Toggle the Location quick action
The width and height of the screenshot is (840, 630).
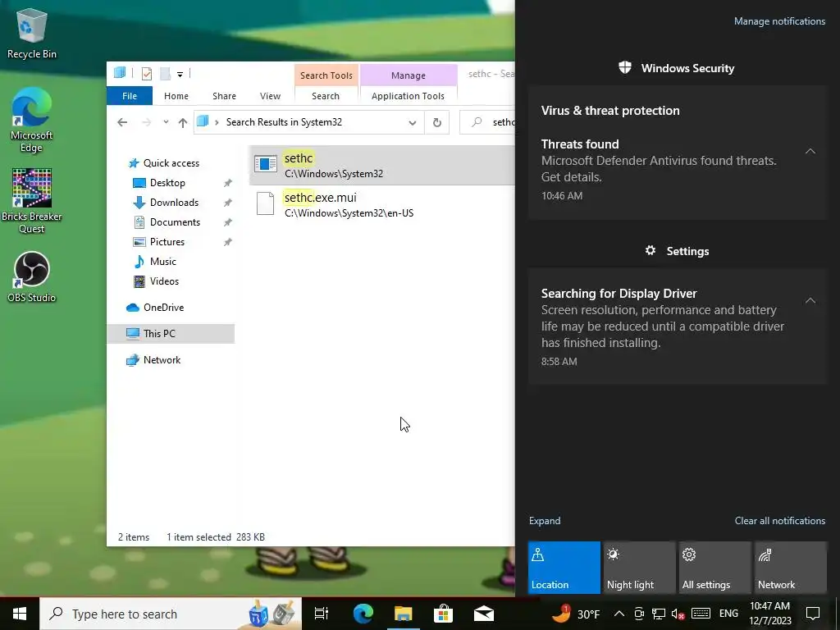coord(564,568)
